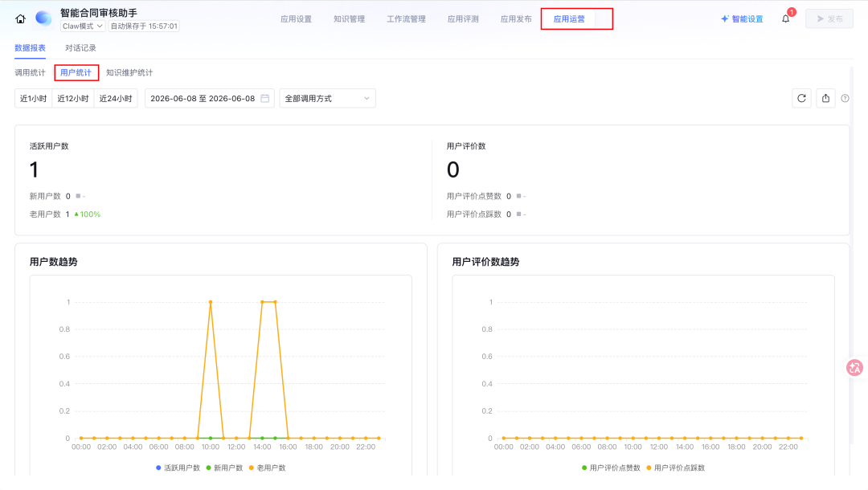The height and width of the screenshot is (490, 868).
Task: Click the calendar icon in date range
Action: pyautogui.click(x=265, y=99)
